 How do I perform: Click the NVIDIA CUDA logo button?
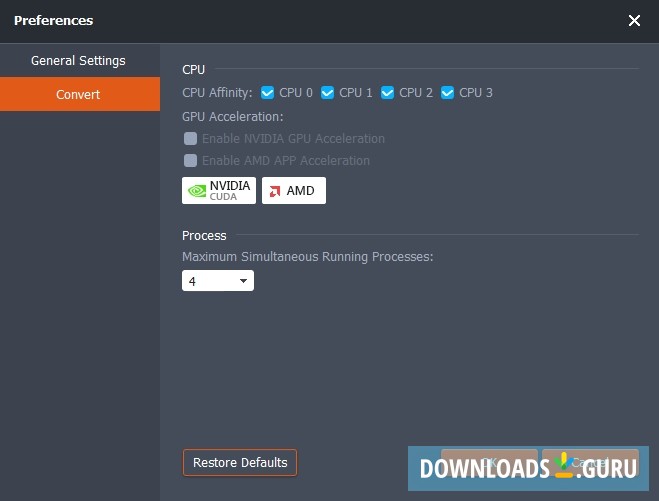coord(219,190)
